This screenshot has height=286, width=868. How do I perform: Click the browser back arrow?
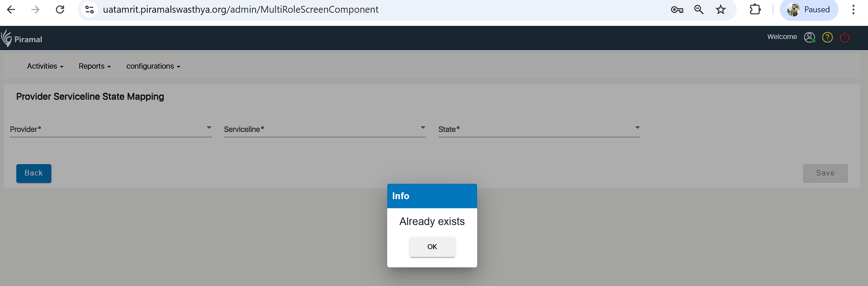tap(11, 10)
